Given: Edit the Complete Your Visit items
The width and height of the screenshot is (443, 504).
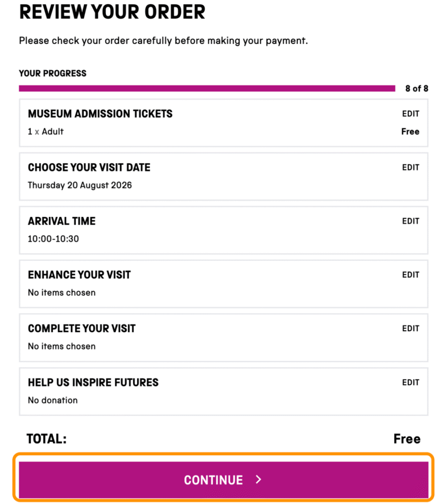Looking at the screenshot, I should (411, 328).
